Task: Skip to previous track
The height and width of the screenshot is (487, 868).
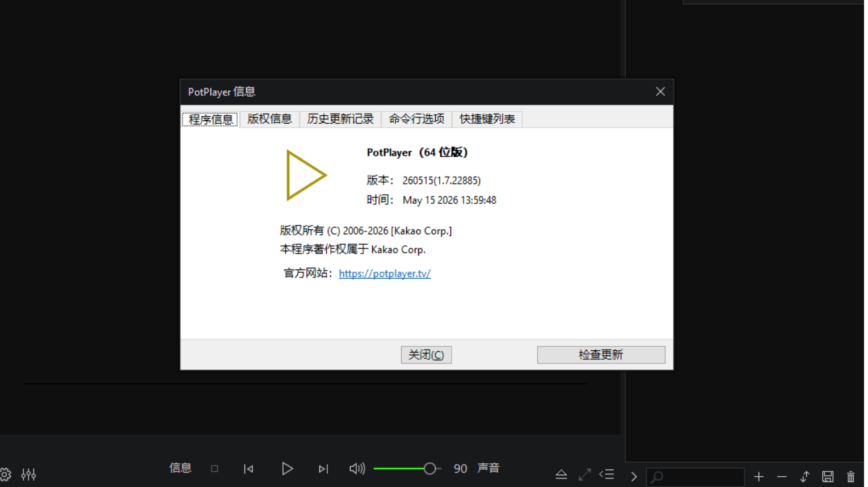Action: [x=248, y=469]
